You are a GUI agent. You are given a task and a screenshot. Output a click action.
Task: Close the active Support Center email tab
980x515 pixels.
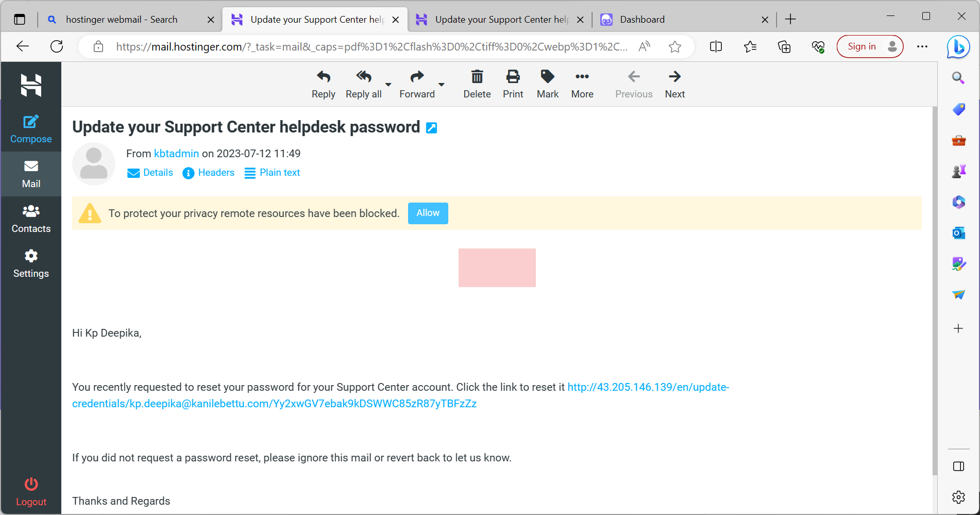click(x=395, y=20)
